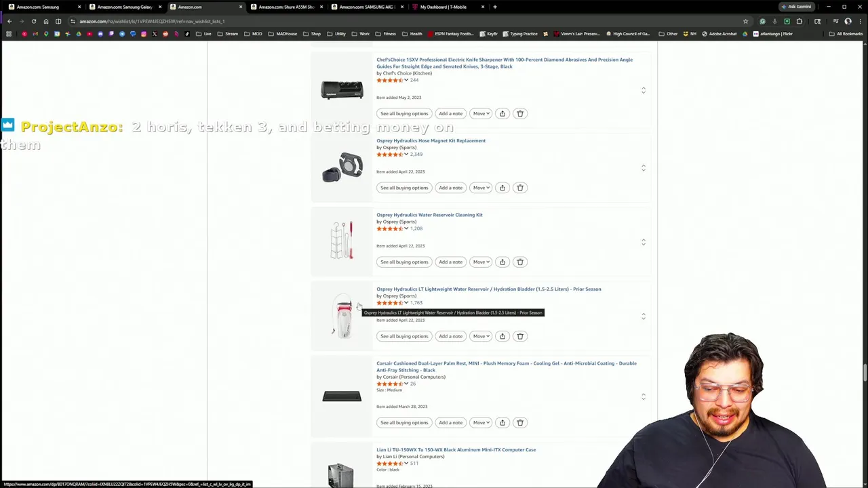
Task: Open All Bookmarks folder
Action: (846, 34)
